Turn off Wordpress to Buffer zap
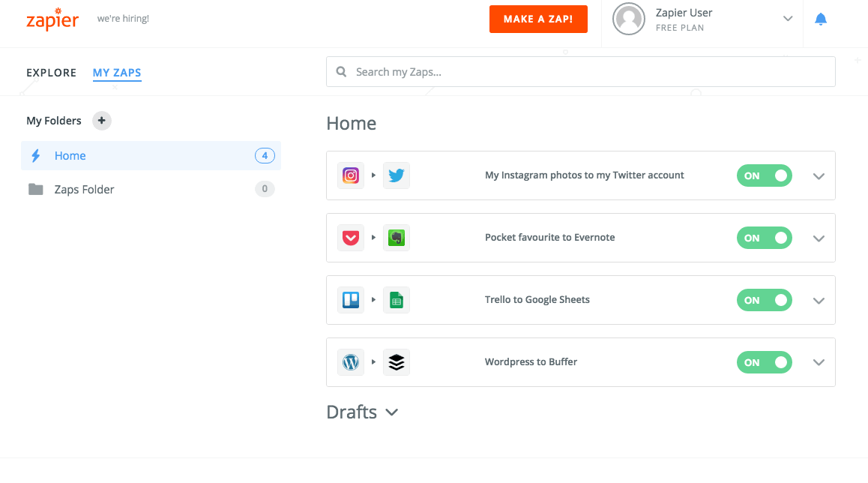Image resolution: width=868 pixels, height=483 pixels. [x=764, y=362]
